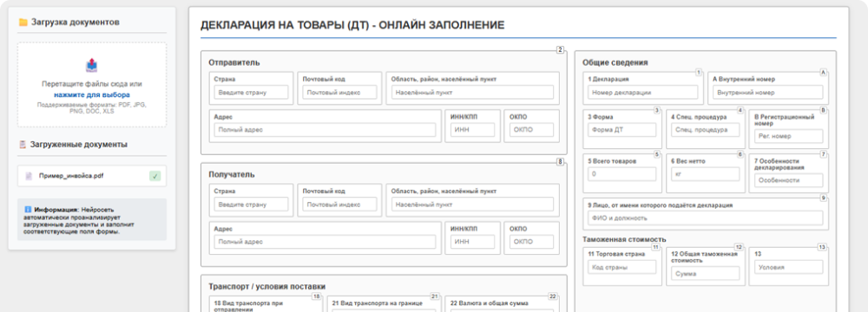The height and width of the screenshot is (312, 868).
Task: Click the Всего товаров input field
Action: point(621,173)
